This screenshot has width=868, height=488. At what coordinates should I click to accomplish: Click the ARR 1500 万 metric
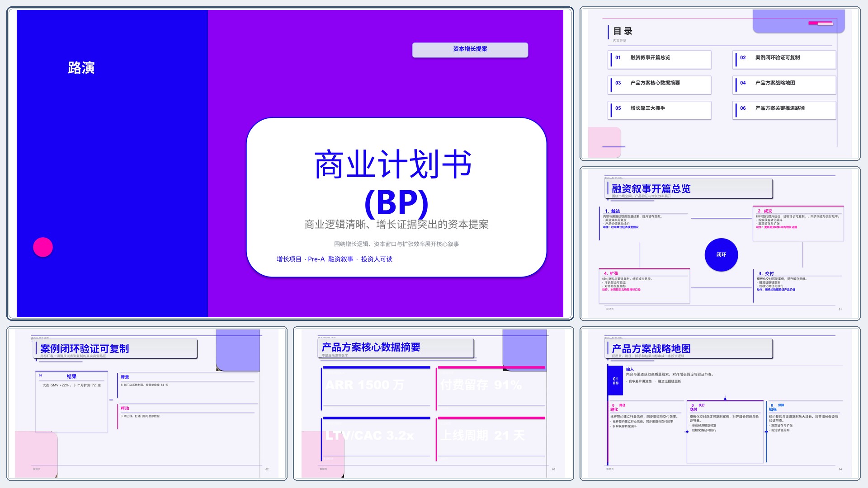pyautogui.click(x=364, y=385)
